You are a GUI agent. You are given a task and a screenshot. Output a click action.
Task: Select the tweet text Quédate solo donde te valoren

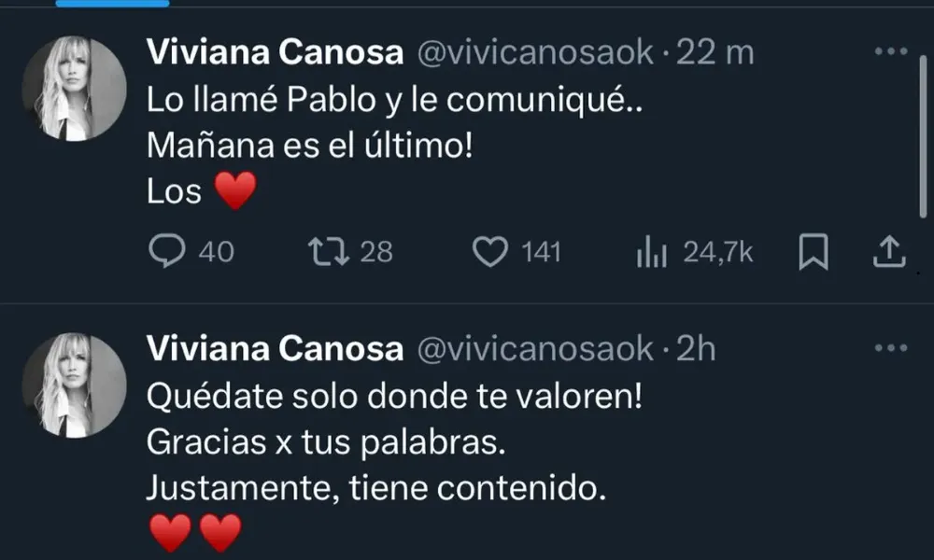click(x=392, y=394)
